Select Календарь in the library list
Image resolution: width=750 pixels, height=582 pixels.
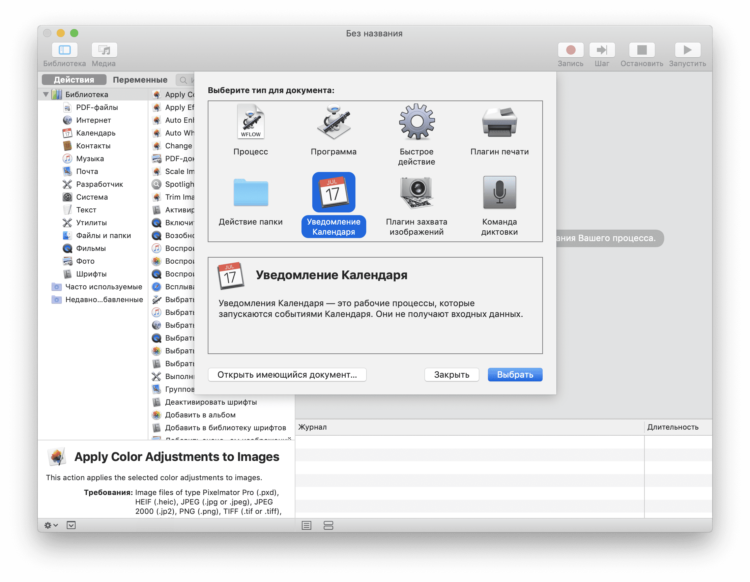[96, 133]
